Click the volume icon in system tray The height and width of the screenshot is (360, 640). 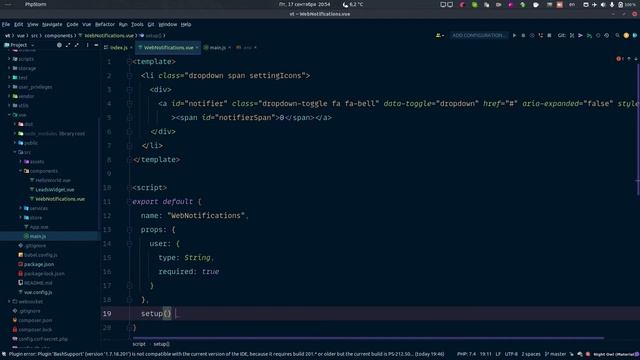[603, 4]
